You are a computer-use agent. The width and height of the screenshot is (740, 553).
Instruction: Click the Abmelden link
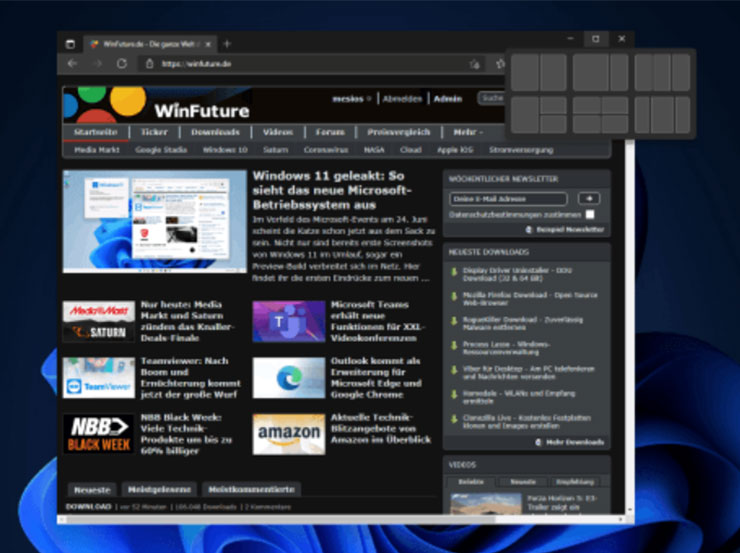pyautogui.click(x=402, y=99)
